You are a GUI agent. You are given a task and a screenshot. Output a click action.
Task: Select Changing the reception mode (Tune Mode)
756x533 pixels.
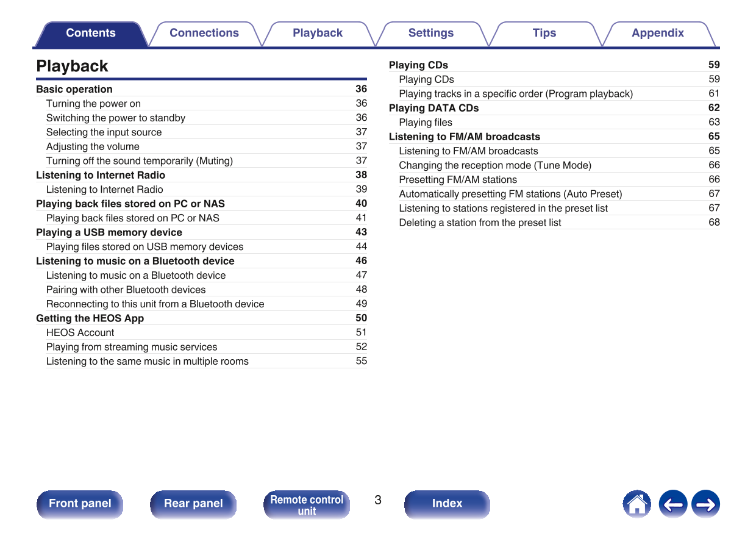click(494, 165)
